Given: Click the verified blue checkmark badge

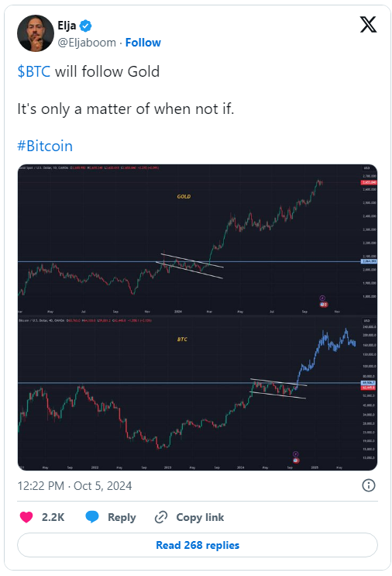Looking at the screenshot, I should click(x=85, y=26).
